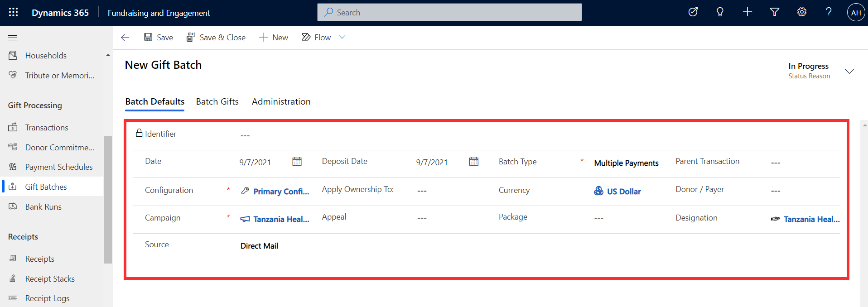Open the Designation Tanzania Heal... link
The image size is (868, 307).
812,219
